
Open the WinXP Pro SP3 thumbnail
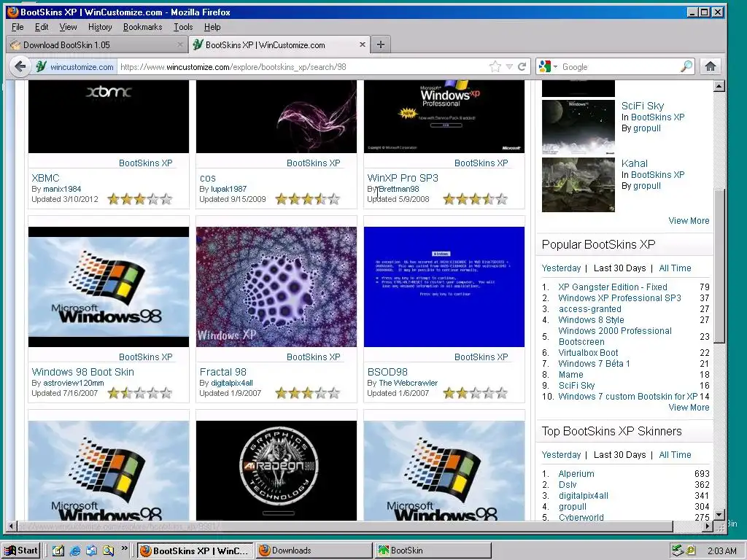[x=444, y=117]
